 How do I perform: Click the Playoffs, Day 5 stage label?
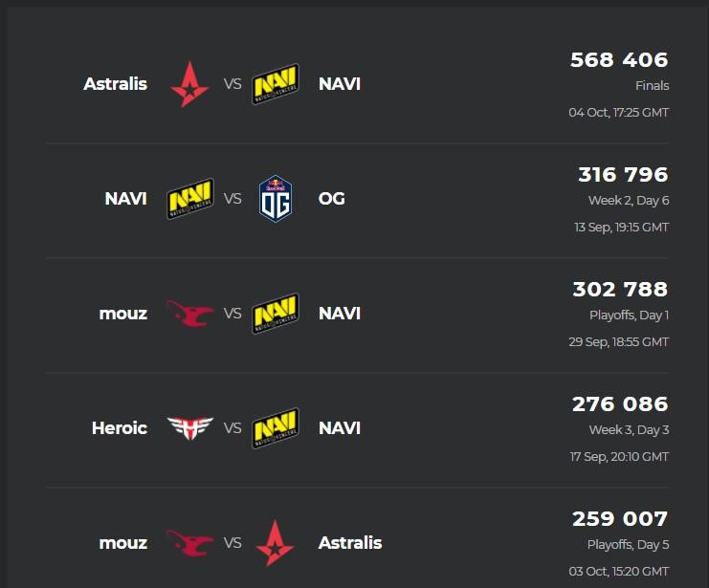tap(628, 545)
